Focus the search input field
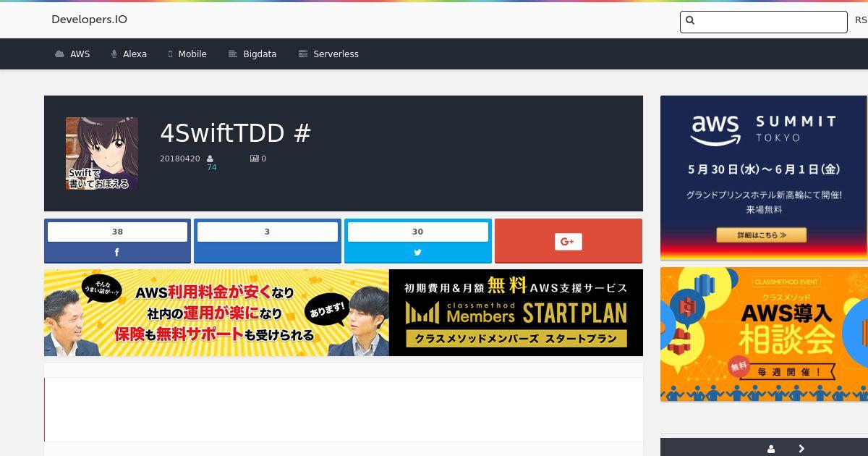Viewport: 868px width, 456px height. pos(763,22)
